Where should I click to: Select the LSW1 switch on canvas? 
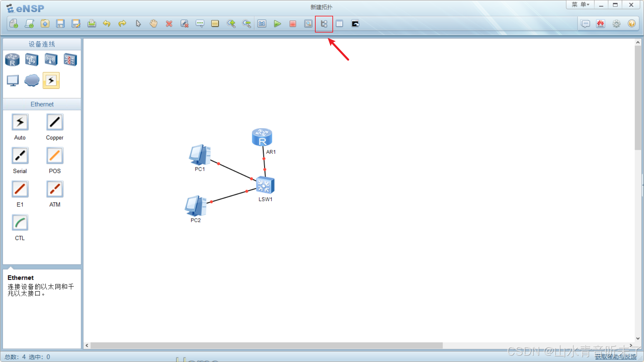pos(265,185)
